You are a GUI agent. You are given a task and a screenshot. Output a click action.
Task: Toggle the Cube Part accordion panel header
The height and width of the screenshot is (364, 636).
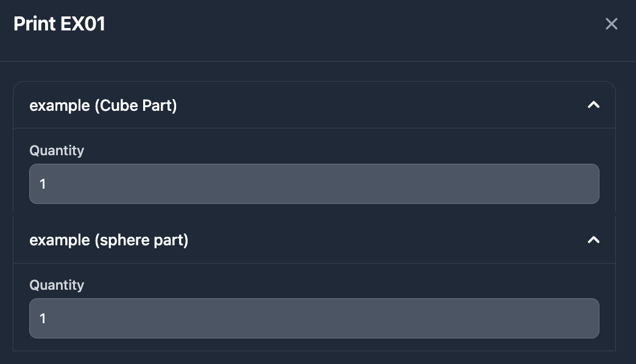click(x=314, y=105)
